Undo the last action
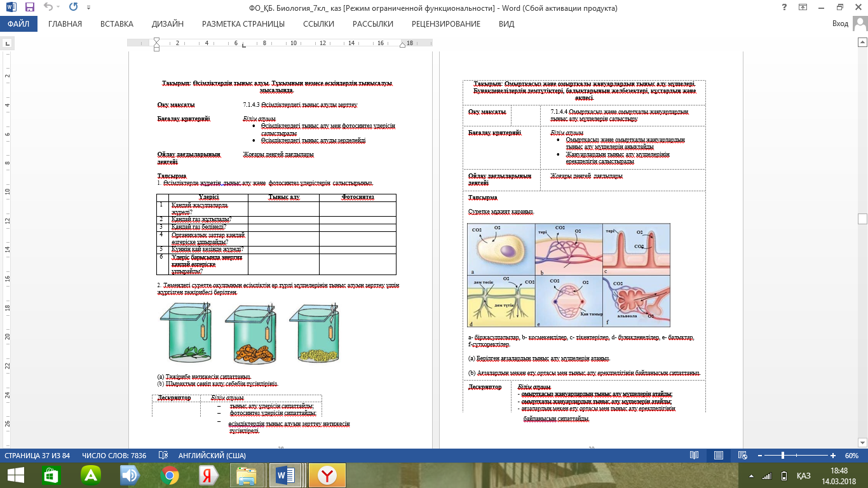This screenshot has height=488, width=868. coord(49,8)
